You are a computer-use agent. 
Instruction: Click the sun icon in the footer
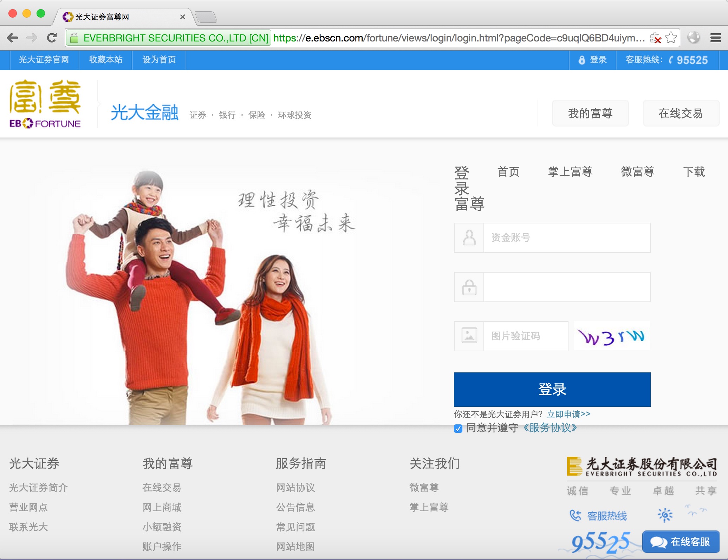tap(665, 515)
